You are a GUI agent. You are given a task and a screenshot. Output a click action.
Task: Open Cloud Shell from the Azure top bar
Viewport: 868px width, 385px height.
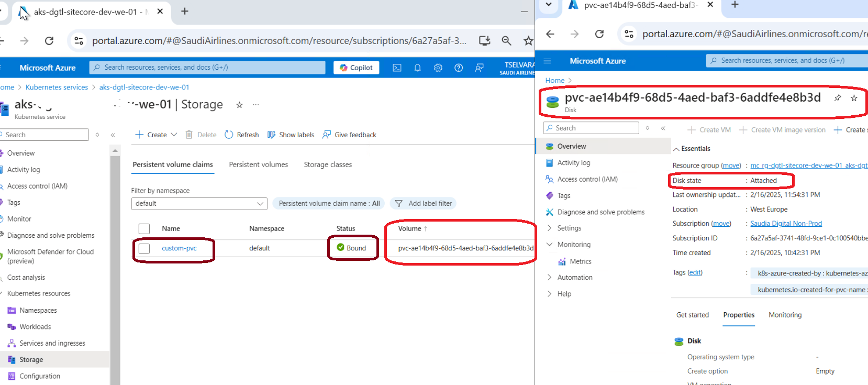397,68
